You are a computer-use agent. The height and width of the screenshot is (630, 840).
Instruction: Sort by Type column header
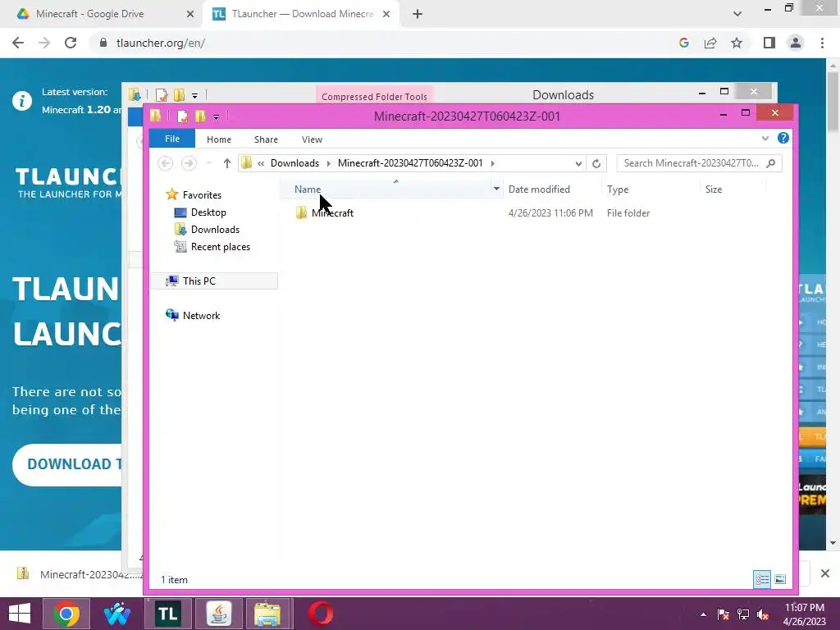click(x=618, y=189)
